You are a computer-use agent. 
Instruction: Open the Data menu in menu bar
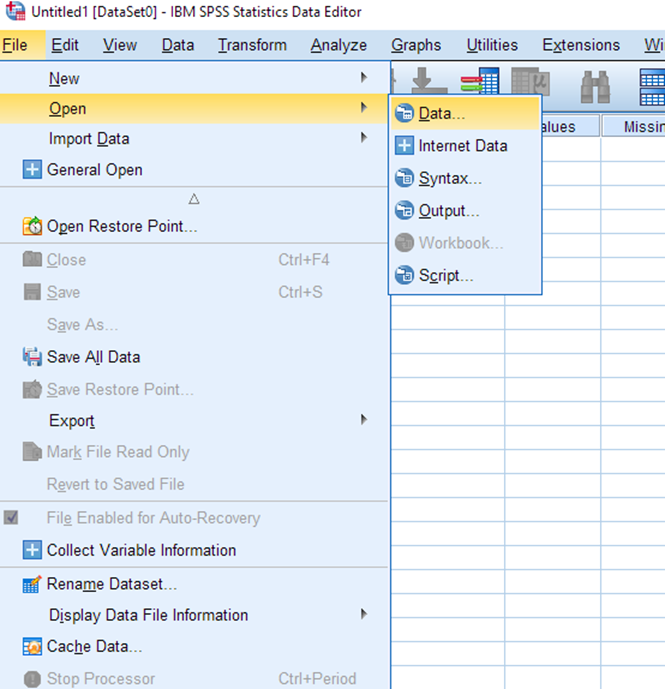point(178,45)
